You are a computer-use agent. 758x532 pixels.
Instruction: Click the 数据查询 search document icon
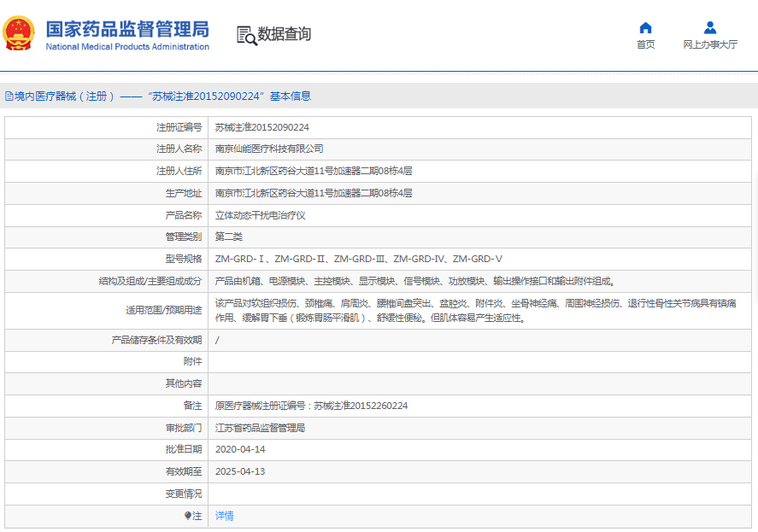[x=247, y=36]
